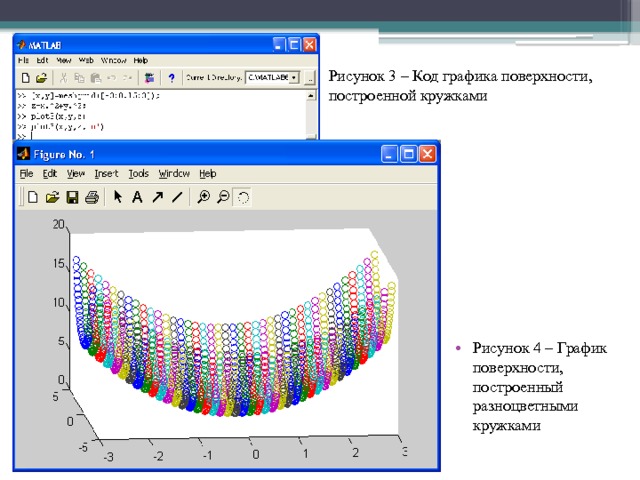Click Cut scissors icon in MATLAB toolbar

tap(63, 77)
